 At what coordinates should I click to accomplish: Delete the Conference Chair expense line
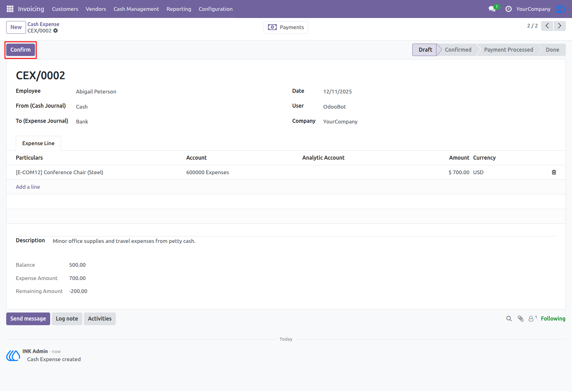[554, 172]
